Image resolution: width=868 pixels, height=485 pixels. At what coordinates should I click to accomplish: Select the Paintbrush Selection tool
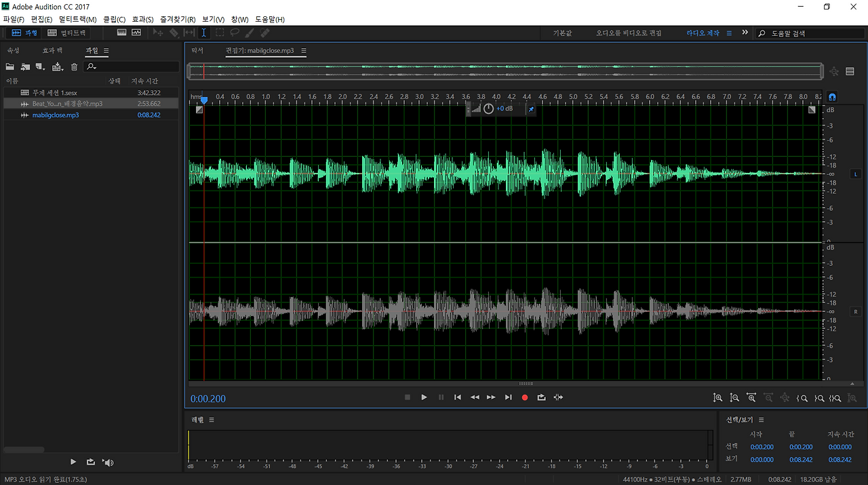click(250, 33)
